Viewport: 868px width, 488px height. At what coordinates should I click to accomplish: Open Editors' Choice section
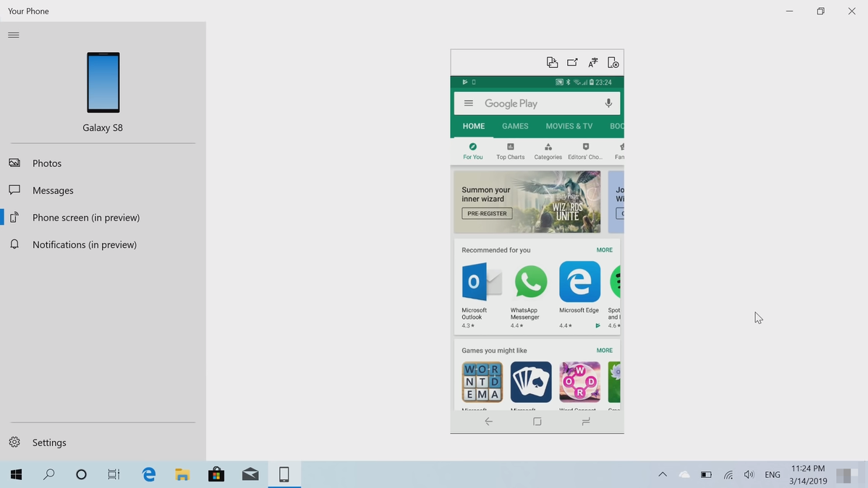click(585, 152)
